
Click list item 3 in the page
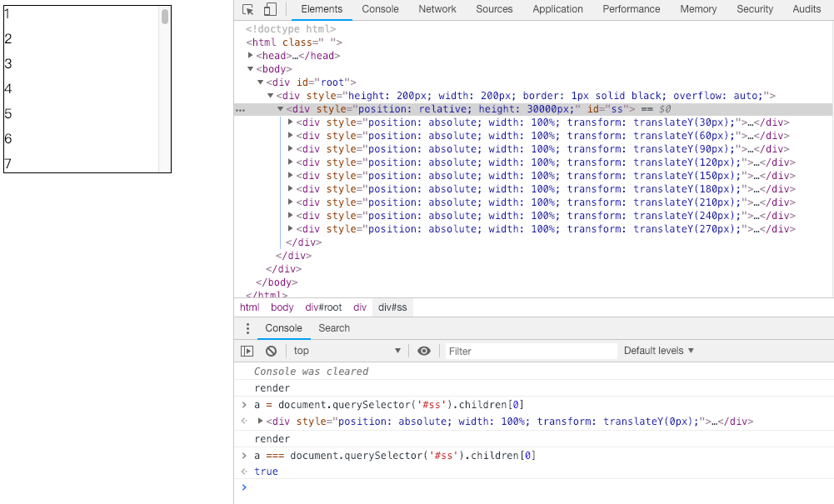pyautogui.click(x=8, y=64)
